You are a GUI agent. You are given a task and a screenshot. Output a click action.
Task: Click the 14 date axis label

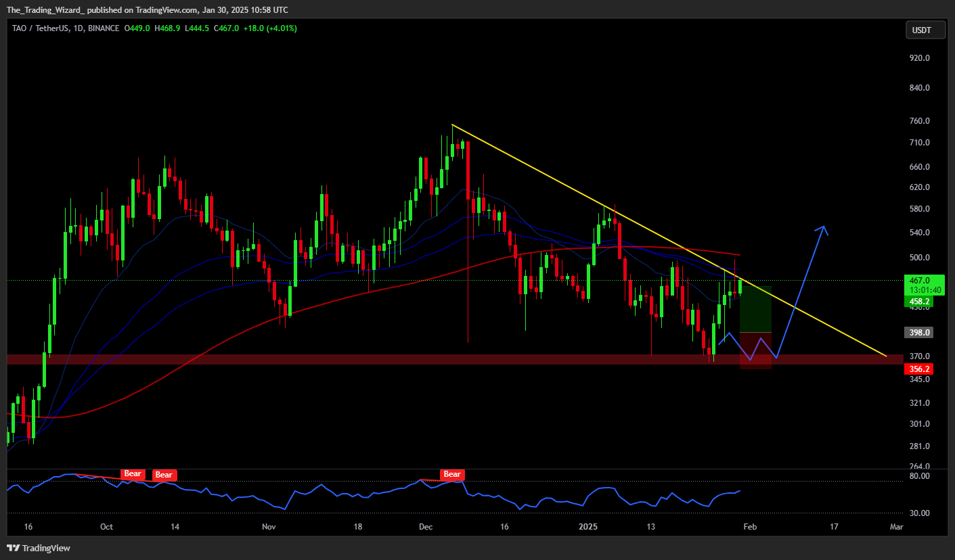pyautogui.click(x=175, y=527)
